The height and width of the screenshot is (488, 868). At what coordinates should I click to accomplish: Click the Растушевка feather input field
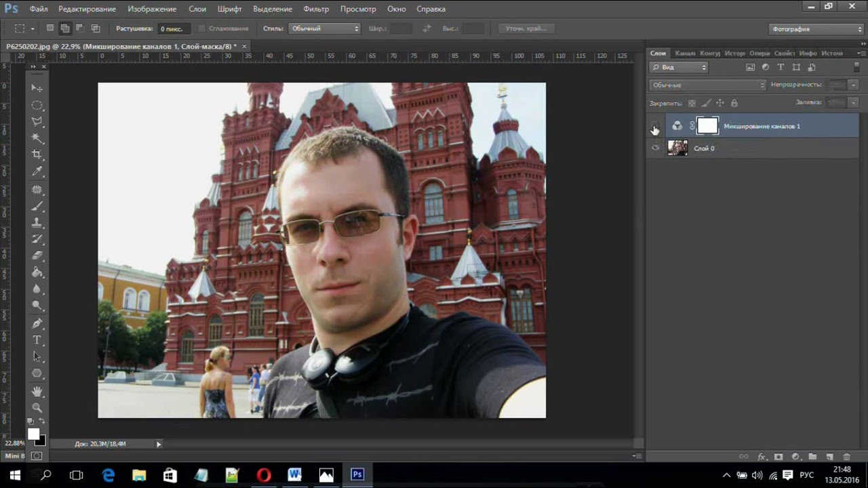[174, 28]
